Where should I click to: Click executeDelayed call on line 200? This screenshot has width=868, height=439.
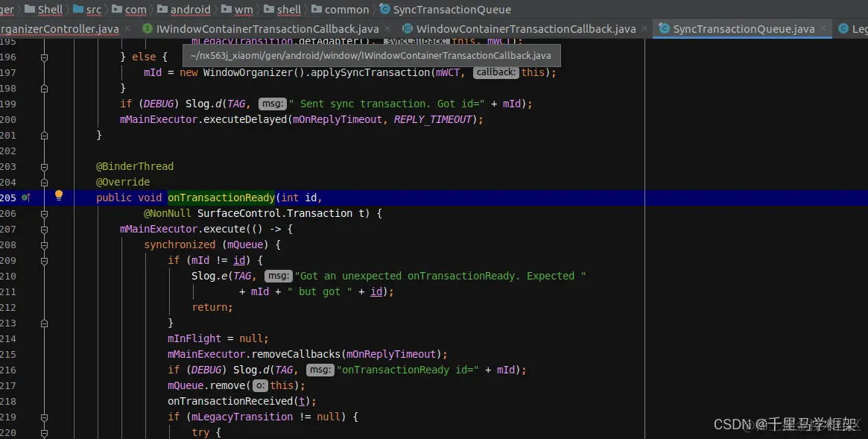[x=245, y=119]
